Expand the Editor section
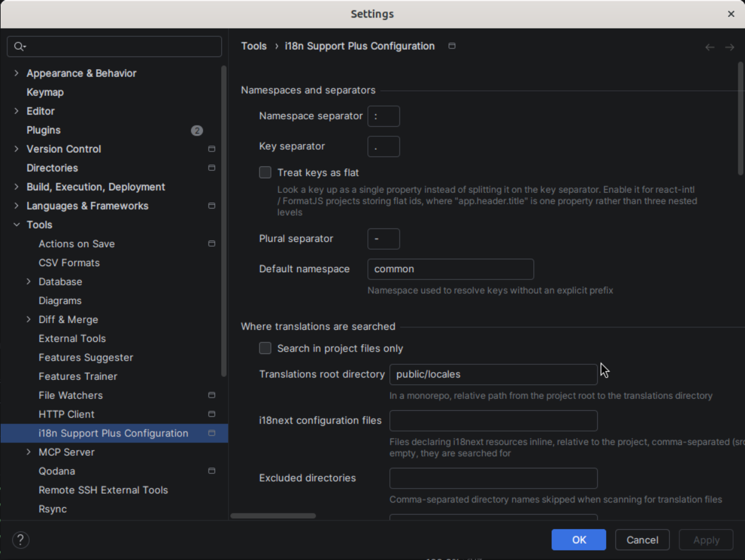Screen dimensions: 745x560 tap(16, 111)
